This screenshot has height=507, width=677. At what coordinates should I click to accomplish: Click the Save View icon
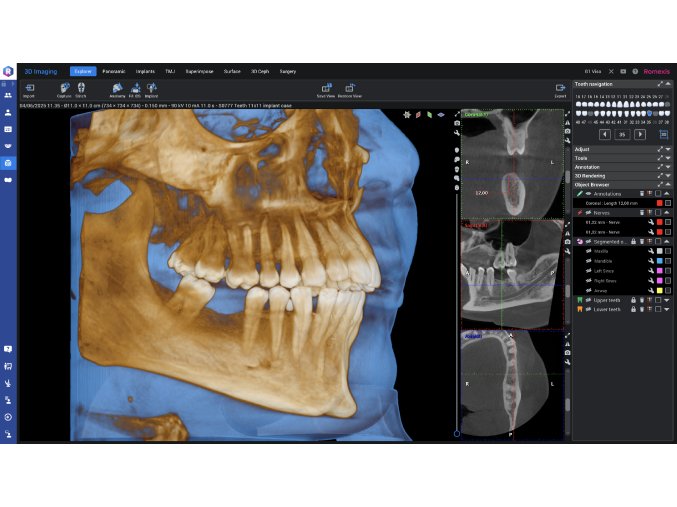coord(326,88)
